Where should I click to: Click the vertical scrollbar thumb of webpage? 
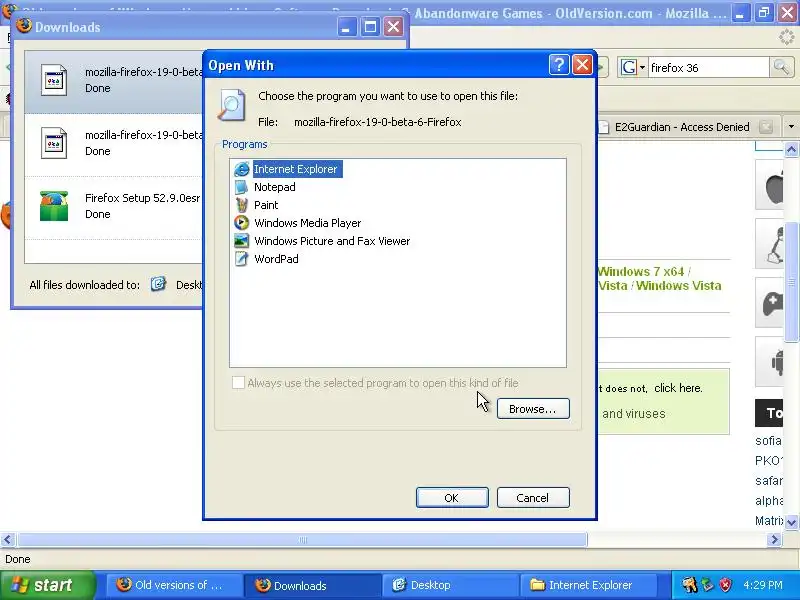point(791,282)
